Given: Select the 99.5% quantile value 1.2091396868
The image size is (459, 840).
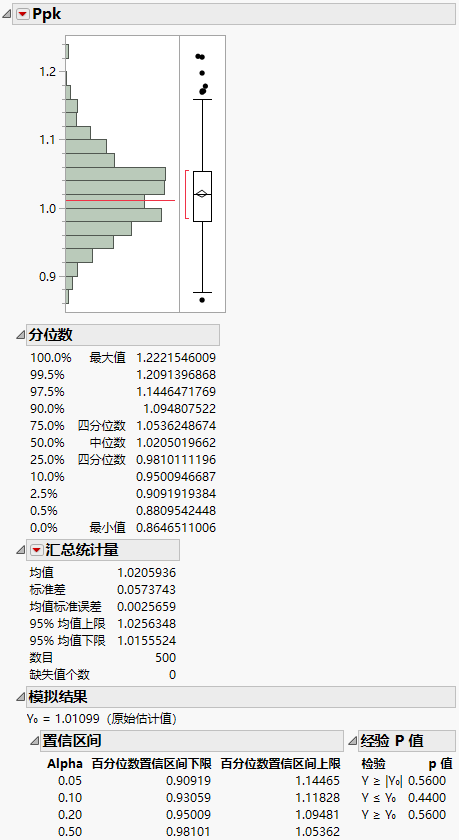Looking at the screenshot, I should [176, 375].
